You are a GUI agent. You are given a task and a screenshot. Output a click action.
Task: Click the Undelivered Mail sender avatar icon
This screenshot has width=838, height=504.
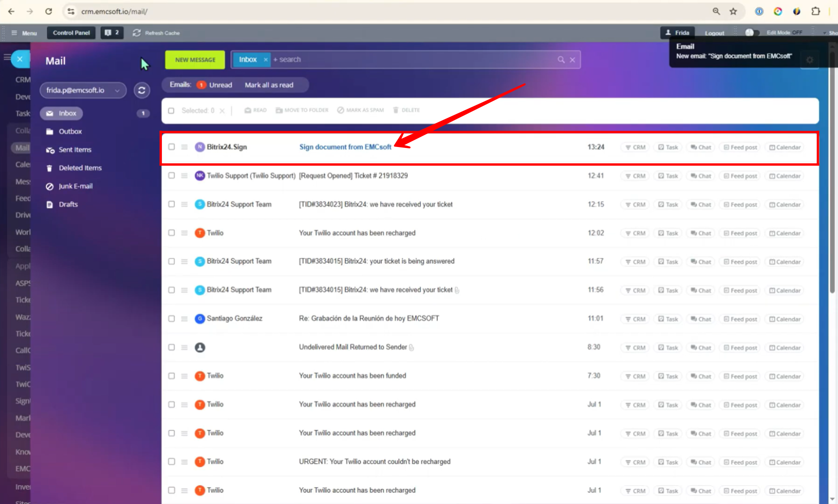[x=200, y=347]
